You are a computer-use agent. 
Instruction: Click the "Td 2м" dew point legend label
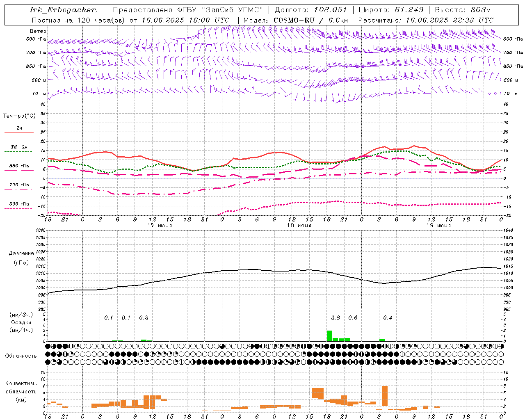pos(19,147)
